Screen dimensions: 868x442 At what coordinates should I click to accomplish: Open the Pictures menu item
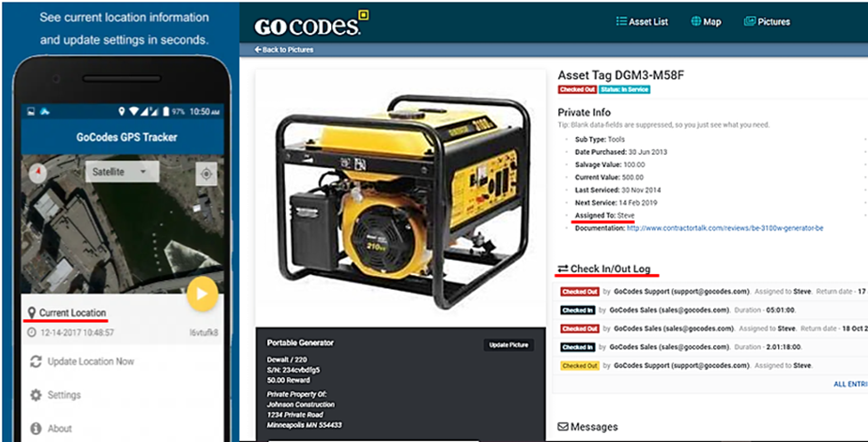point(767,21)
